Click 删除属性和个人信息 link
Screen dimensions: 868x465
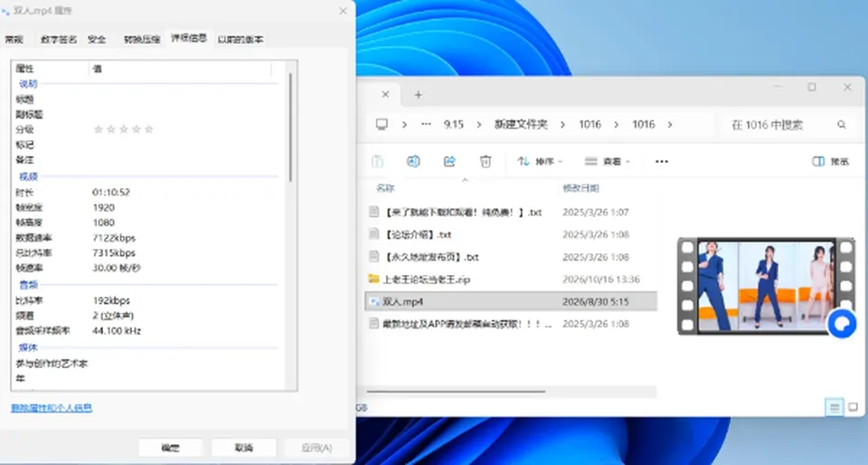click(52, 408)
